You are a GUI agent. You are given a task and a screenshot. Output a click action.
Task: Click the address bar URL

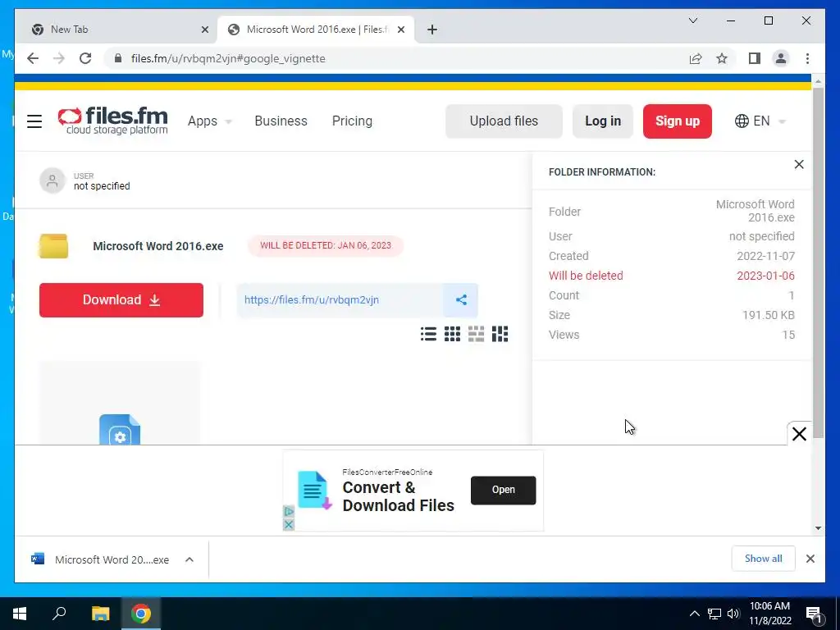228,58
